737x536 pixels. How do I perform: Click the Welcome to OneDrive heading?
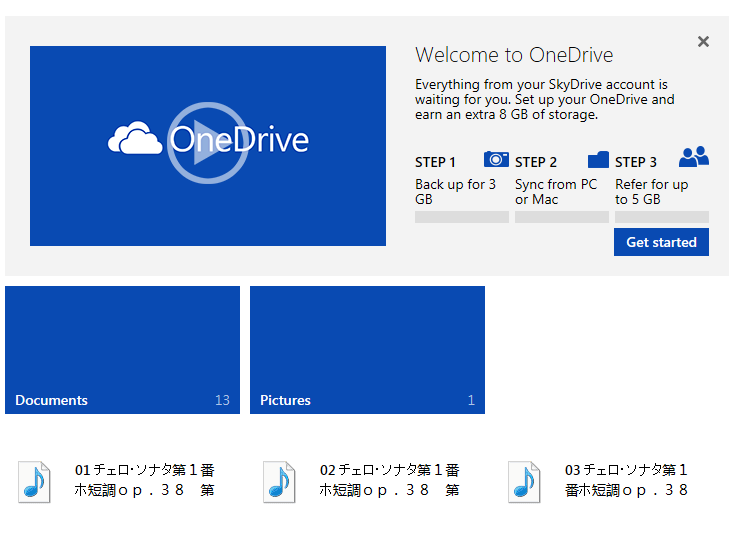tap(514, 55)
